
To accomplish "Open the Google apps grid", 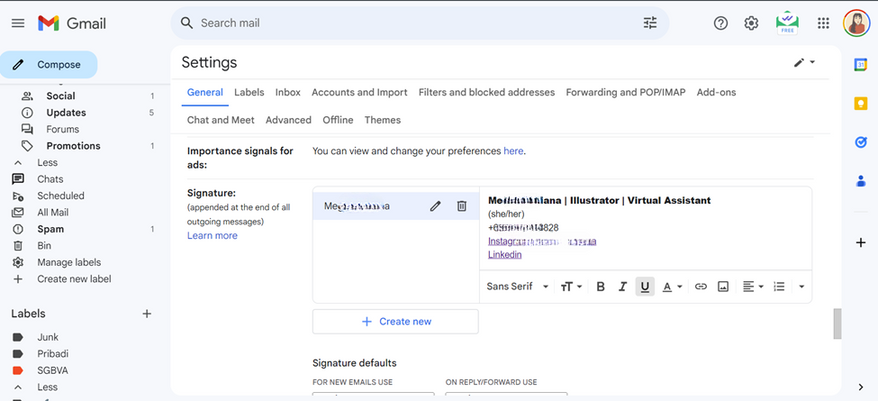I will pyautogui.click(x=823, y=23).
